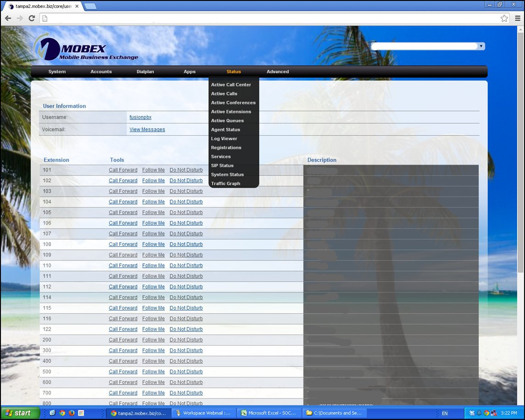Expand the domain dropdown at top right
The height and width of the screenshot is (420, 525).
(480, 46)
